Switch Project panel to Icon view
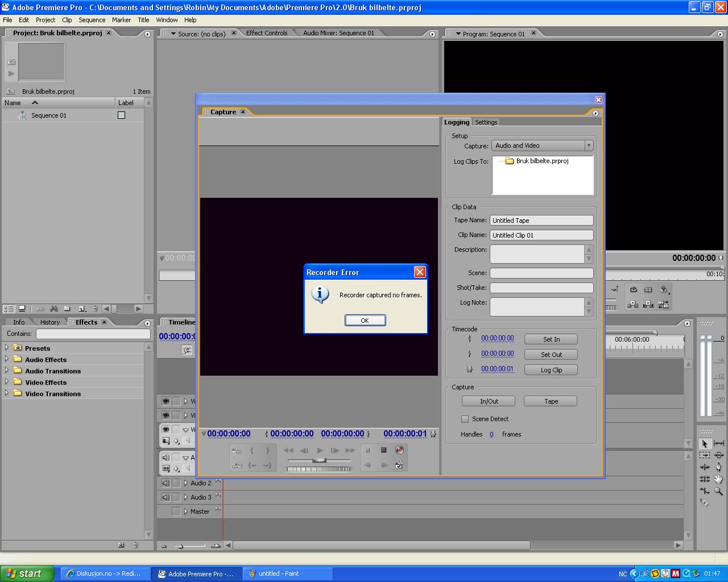The width and height of the screenshot is (728, 582). 22,309
